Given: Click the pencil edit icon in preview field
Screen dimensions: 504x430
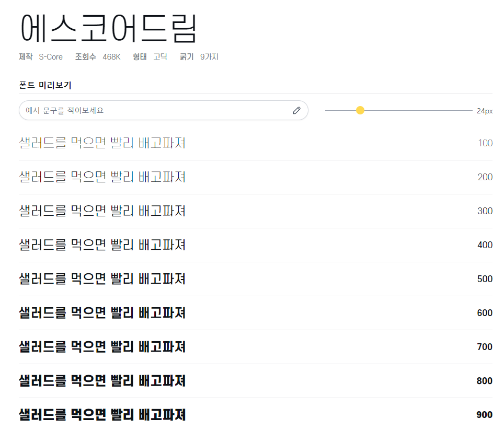Looking at the screenshot, I should pos(296,110).
